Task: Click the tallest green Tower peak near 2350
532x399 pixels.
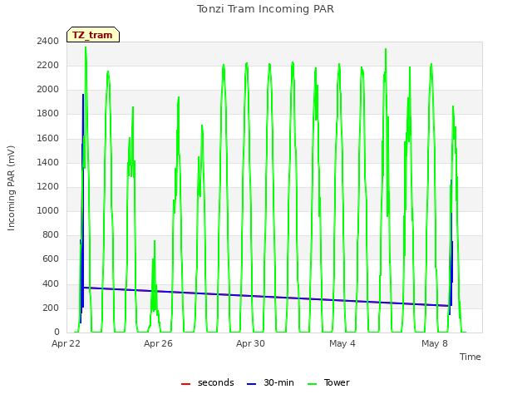Action: pos(86,48)
